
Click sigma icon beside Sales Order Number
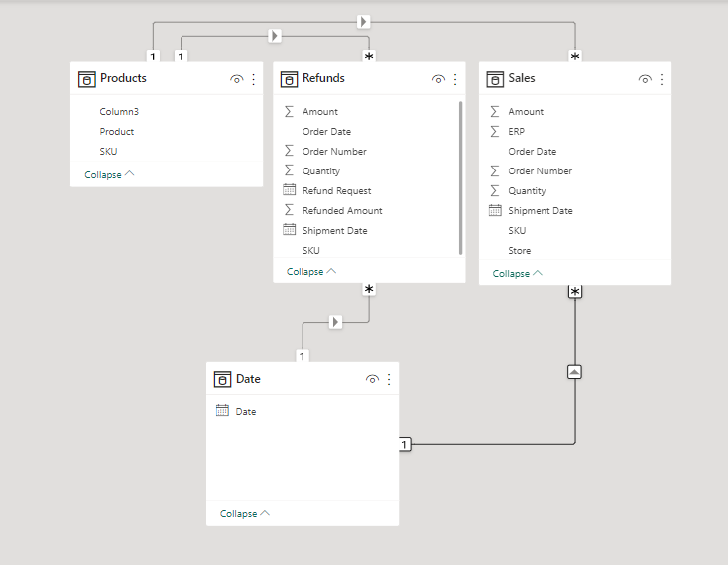pyautogui.click(x=495, y=170)
